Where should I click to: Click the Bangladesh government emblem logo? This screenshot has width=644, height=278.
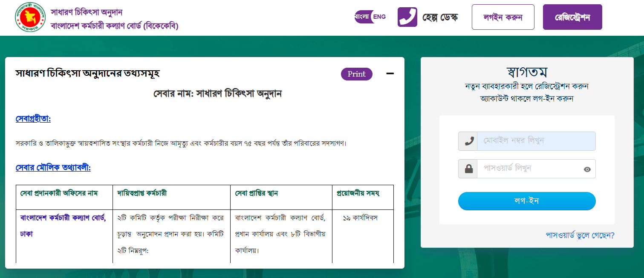[29, 17]
